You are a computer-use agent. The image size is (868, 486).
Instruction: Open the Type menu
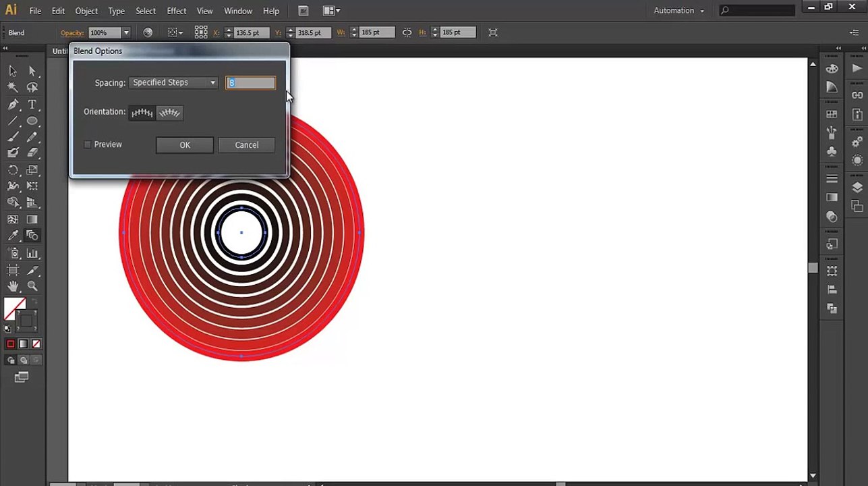pyautogui.click(x=117, y=11)
